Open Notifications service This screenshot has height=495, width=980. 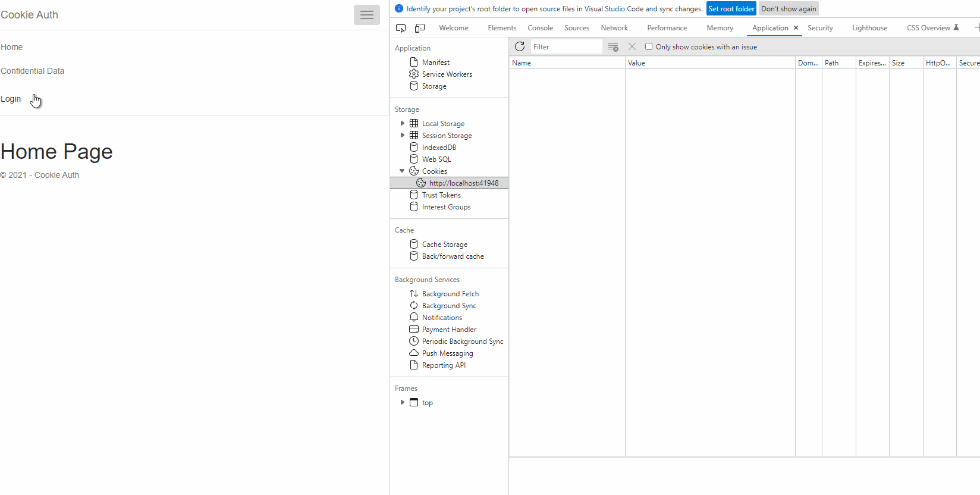pyautogui.click(x=442, y=317)
